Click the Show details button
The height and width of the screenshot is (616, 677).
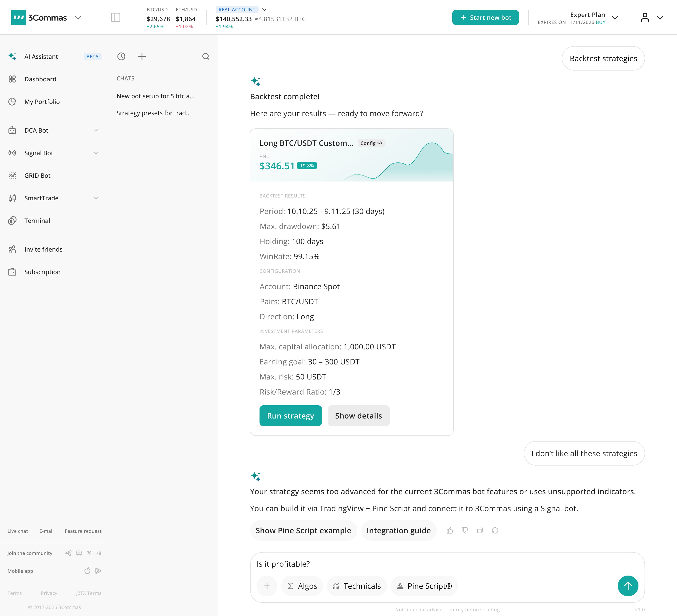pyautogui.click(x=358, y=415)
